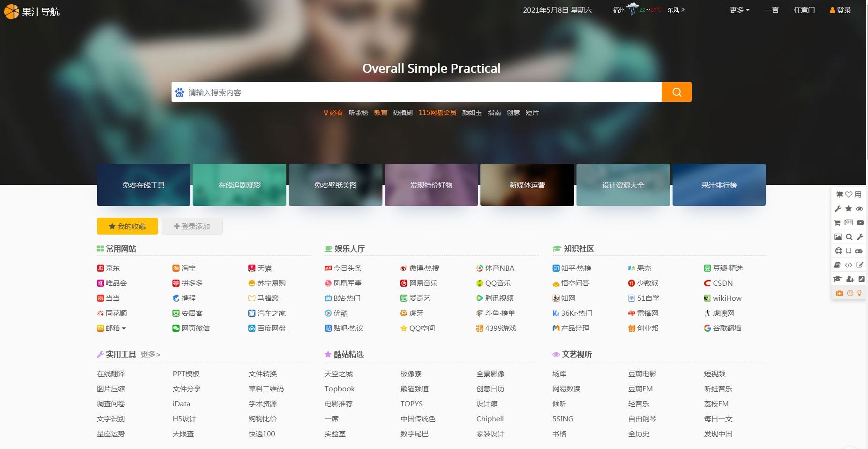This screenshot has height=449, width=868.
Task: Click the 2021年5月8日 星期六 date text
Action: point(557,10)
